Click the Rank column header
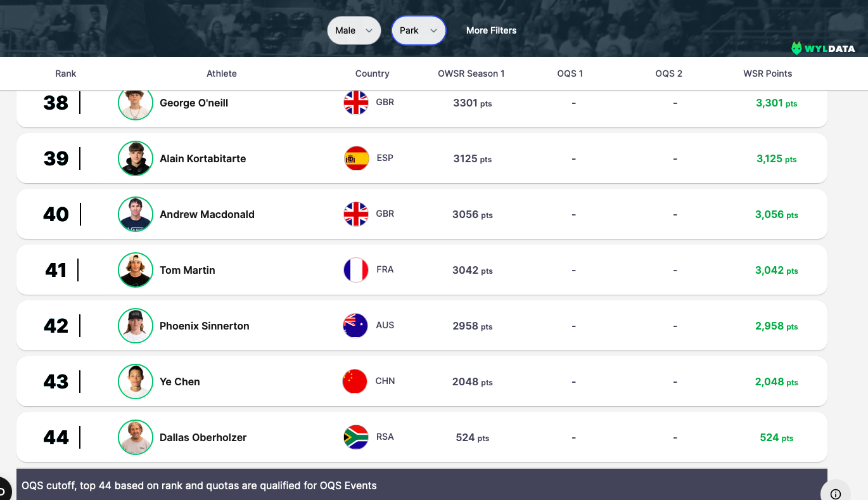This screenshot has width=868, height=500. (65, 74)
